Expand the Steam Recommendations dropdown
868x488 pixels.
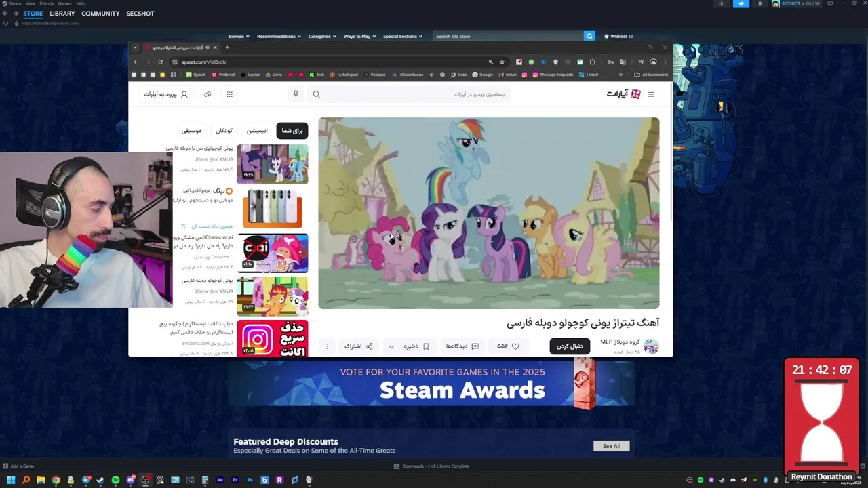[x=279, y=36]
